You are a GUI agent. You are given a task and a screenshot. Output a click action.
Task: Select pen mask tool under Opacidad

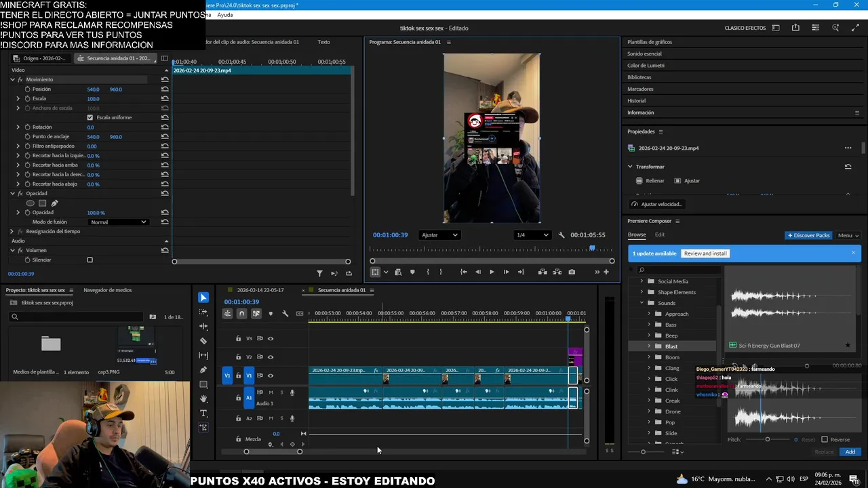point(54,203)
